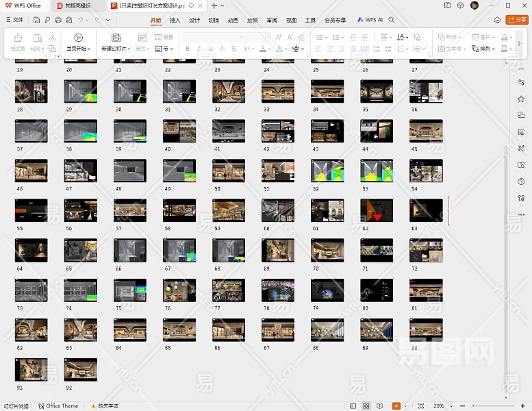Switch to the 插入 ribbon tab
Image resolution: width=532 pixels, height=411 pixels.
point(175,21)
